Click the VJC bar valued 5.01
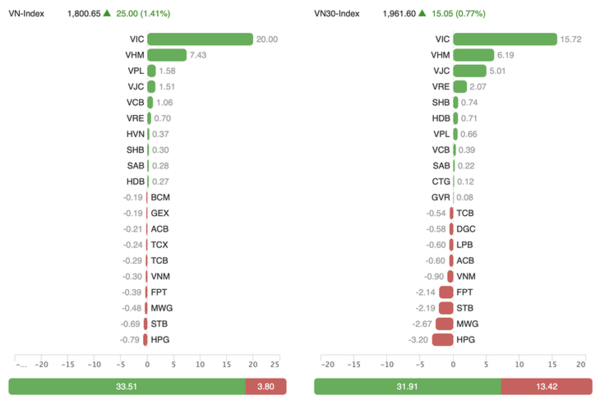This screenshot has width=600, height=400. pos(470,71)
